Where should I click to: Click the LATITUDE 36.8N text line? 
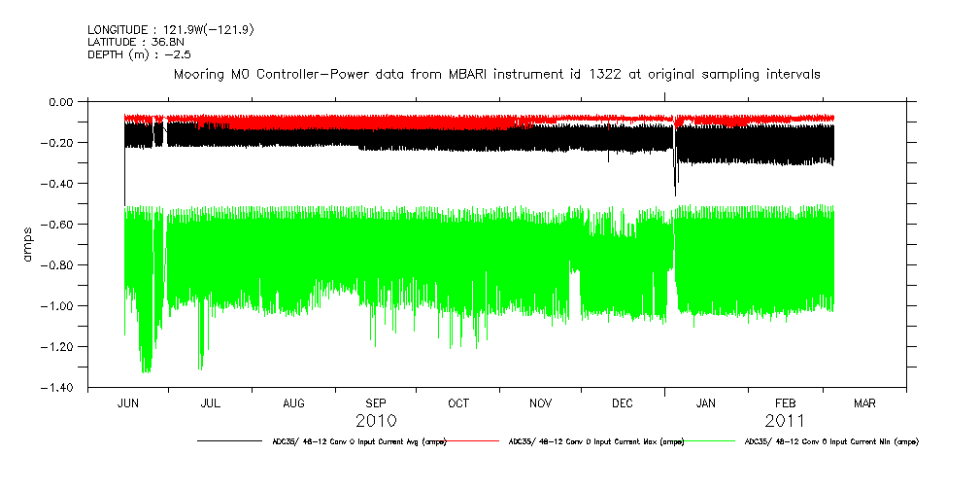[x=128, y=42]
